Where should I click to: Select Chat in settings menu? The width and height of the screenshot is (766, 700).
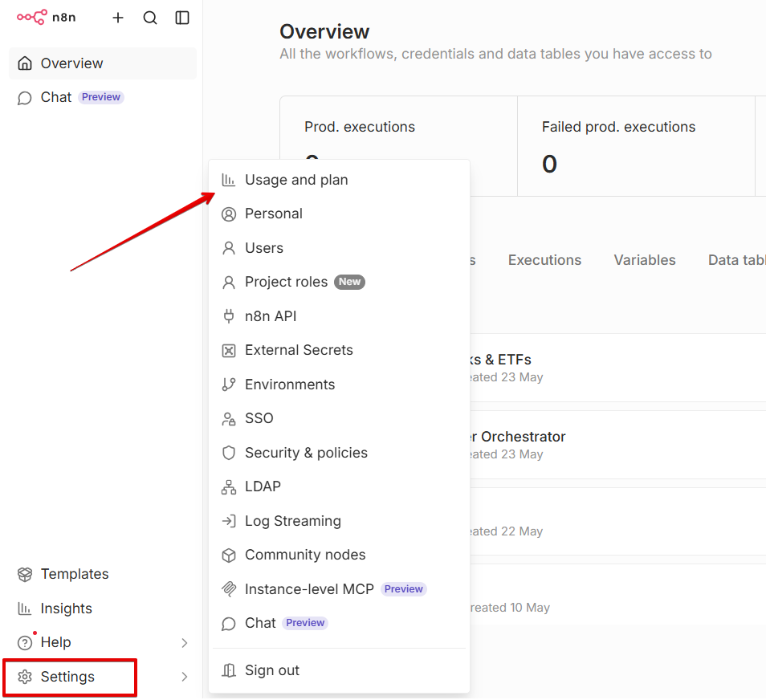[339, 623]
